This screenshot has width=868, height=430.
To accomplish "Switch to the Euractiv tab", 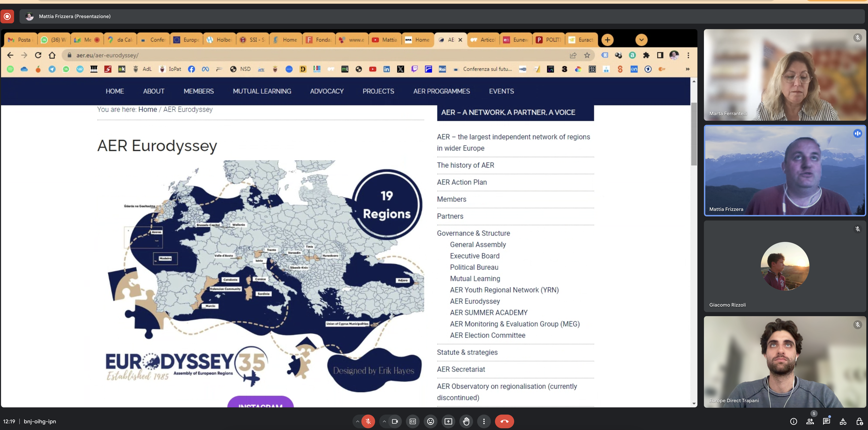I will (x=581, y=40).
